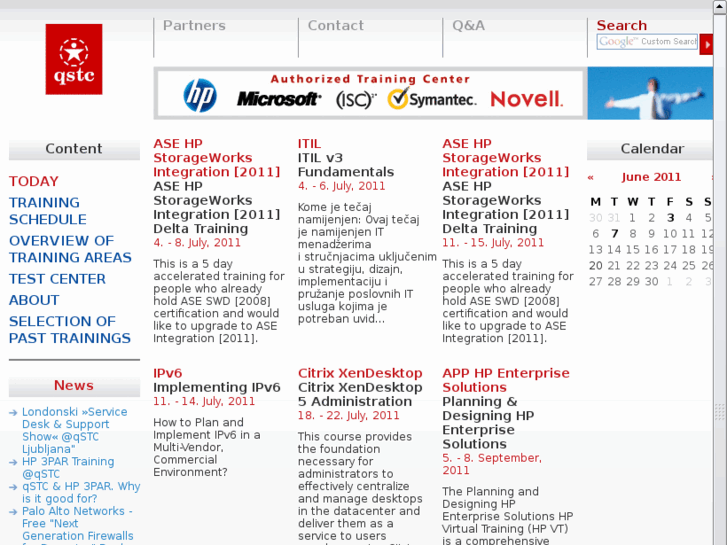
Task: Click the (ISC)² logo in banner
Action: [x=356, y=99]
